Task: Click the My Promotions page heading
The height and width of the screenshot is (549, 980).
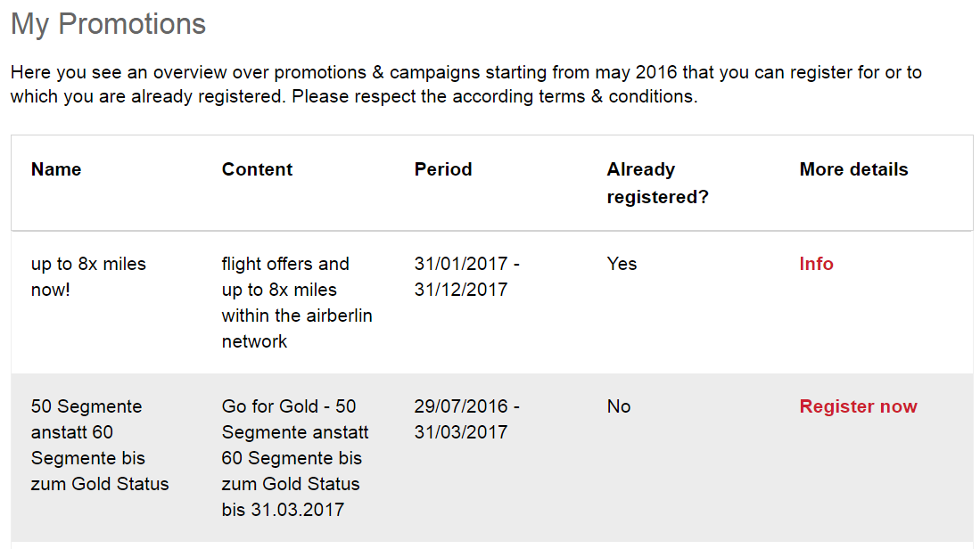Action: pos(108,24)
